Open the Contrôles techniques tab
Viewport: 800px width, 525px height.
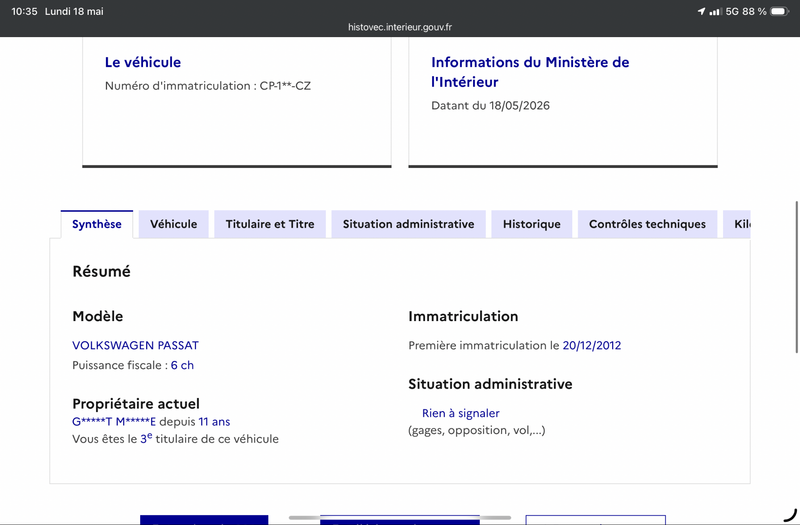coord(647,224)
